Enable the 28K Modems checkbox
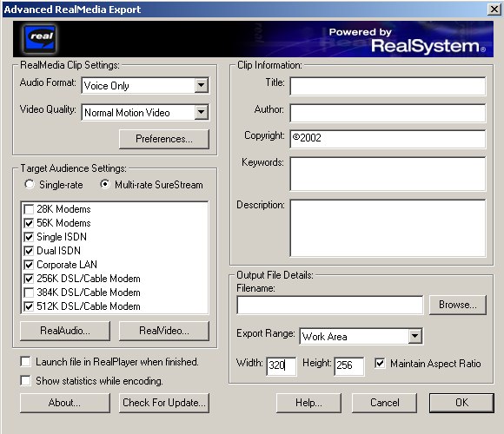Screen dimensions: 504x434 (x=29, y=209)
